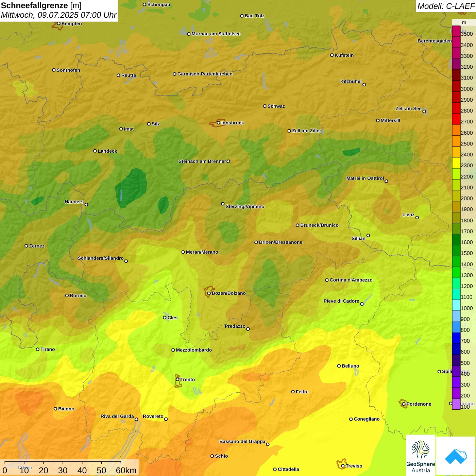Click the Riva del Garda label
The height and width of the screenshot is (476, 476).
pos(117,416)
